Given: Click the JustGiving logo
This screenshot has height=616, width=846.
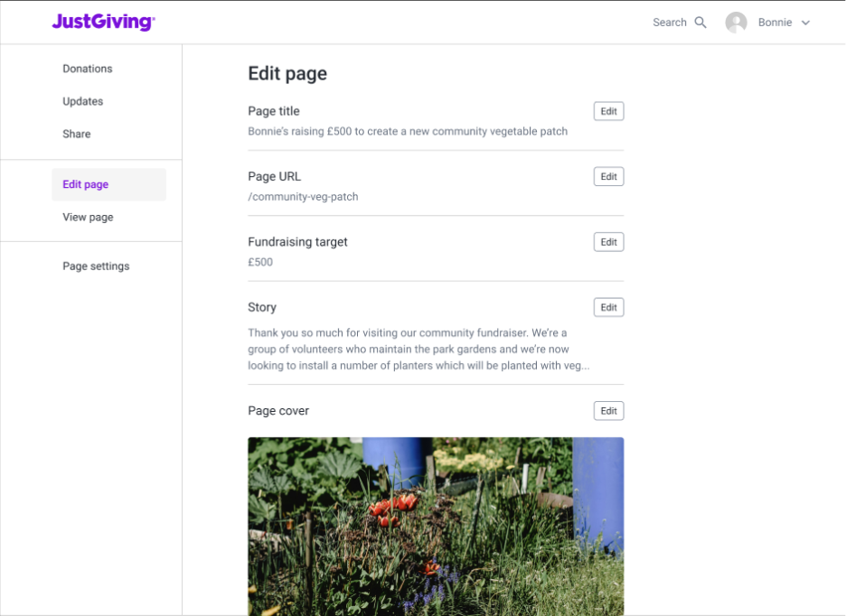Looking at the screenshot, I should (x=103, y=23).
